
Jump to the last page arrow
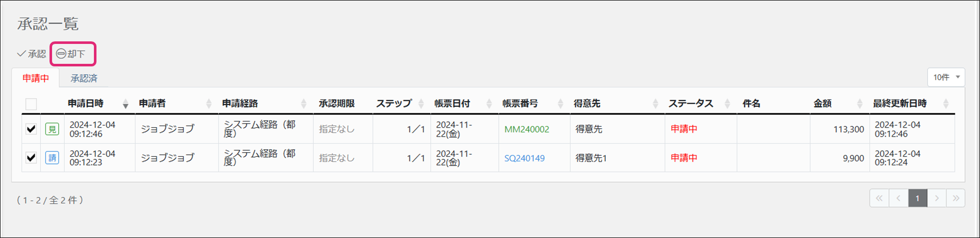[955, 198]
